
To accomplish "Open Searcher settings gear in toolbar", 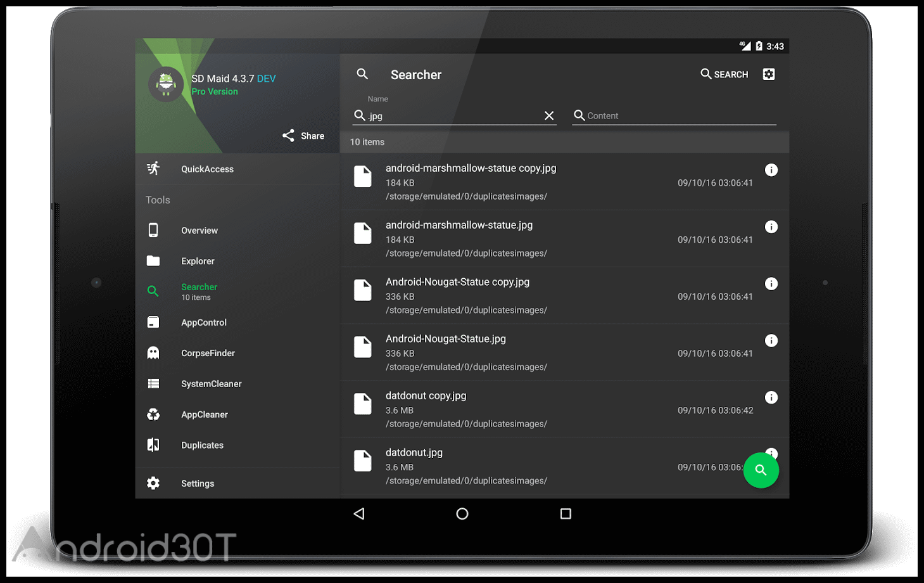I will pos(769,74).
